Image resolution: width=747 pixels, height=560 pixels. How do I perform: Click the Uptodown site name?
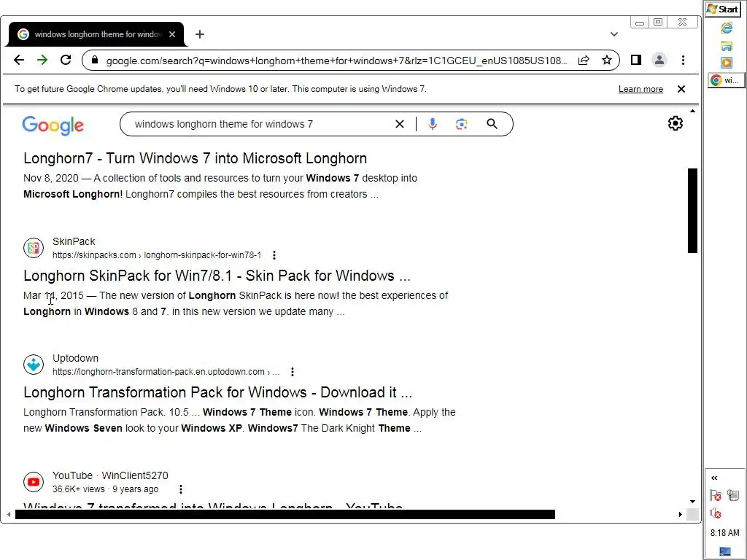click(x=75, y=358)
